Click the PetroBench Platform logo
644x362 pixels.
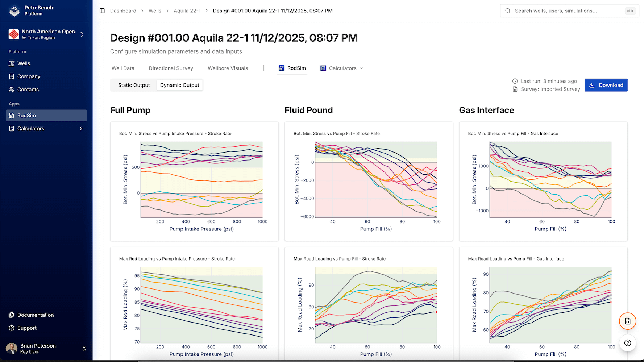(x=29, y=11)
